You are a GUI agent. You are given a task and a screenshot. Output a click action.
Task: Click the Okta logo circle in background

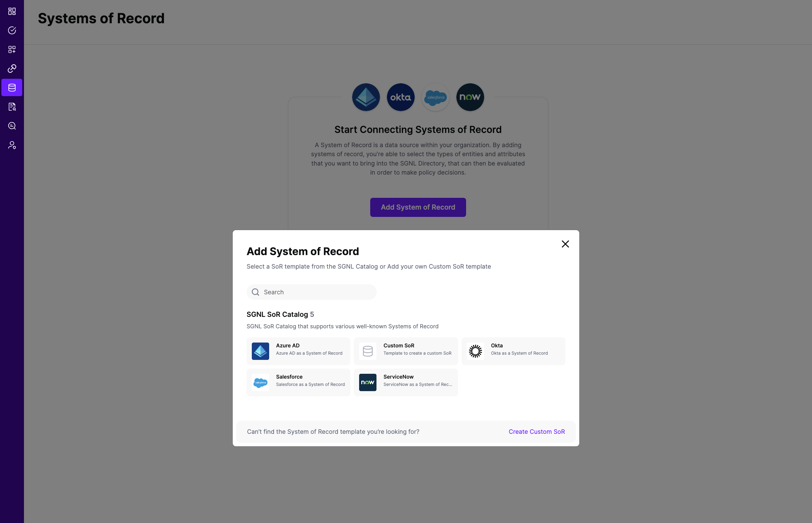(x=400, y=97)
